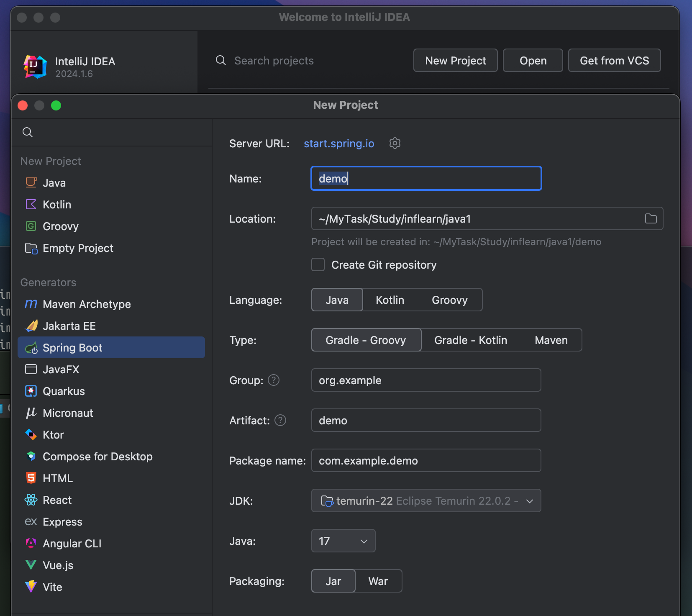The height and width of the screenshot is (616, 692).
Task: Click the Compose for Desktop icon
Action: [x=31, y=456]
